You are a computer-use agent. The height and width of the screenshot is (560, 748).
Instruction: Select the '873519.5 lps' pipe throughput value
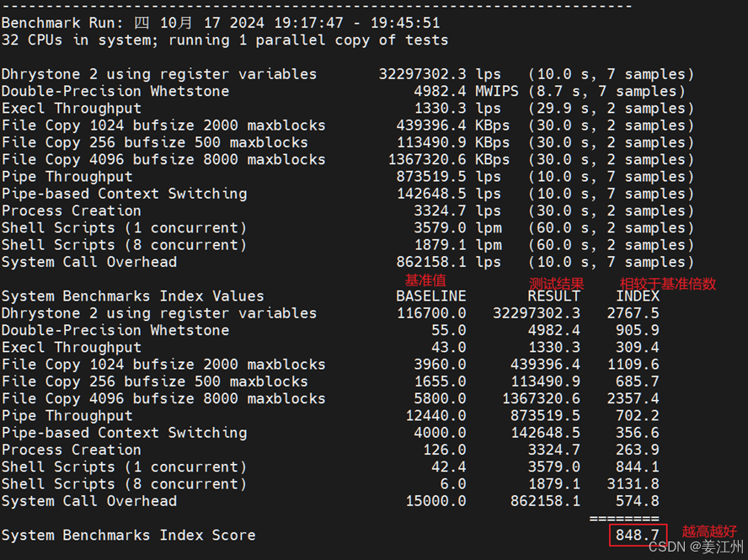(x=448, y=177)
